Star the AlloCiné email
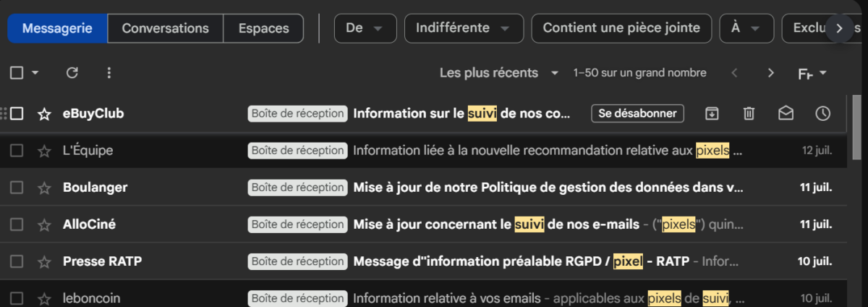The image size is (868, 307). [44, 224]
